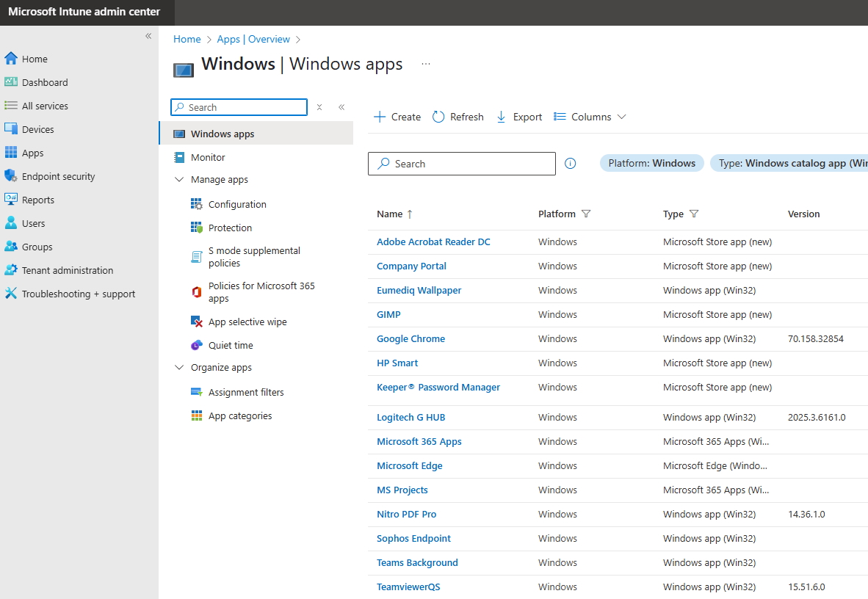This screenshot has width=868, height=599.
Task: Select the Windows apps menu item
Action: [256, 134]
